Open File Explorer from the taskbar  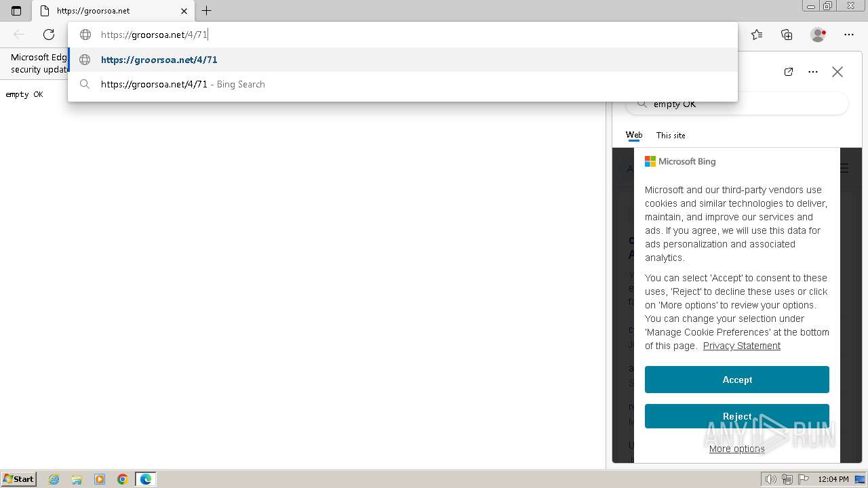pyautogui.click(x=77, y=479)
